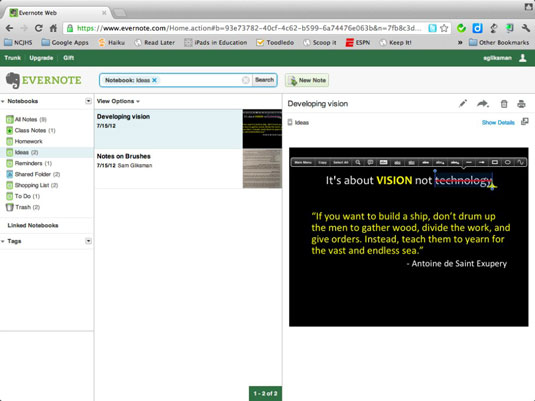The width and height of the screenshot is (535, 401).
Task: Open Chrome wrench settings icon
Action: coord(525,28)
